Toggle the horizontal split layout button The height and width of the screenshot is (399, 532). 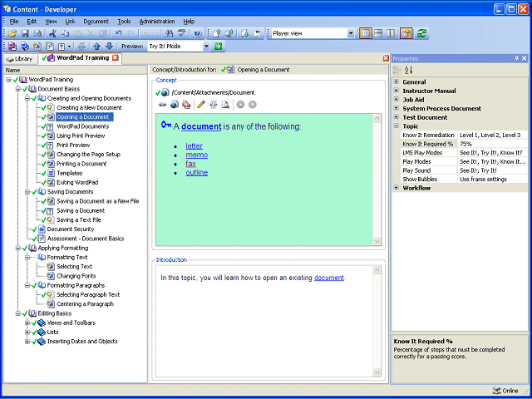(378, 33)
